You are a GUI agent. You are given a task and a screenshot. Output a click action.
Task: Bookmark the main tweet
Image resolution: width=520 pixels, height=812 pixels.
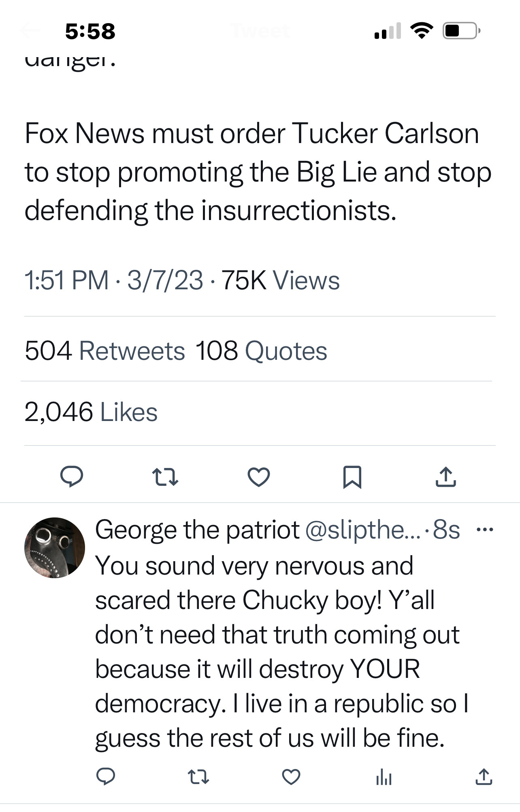tap(352, 477)
